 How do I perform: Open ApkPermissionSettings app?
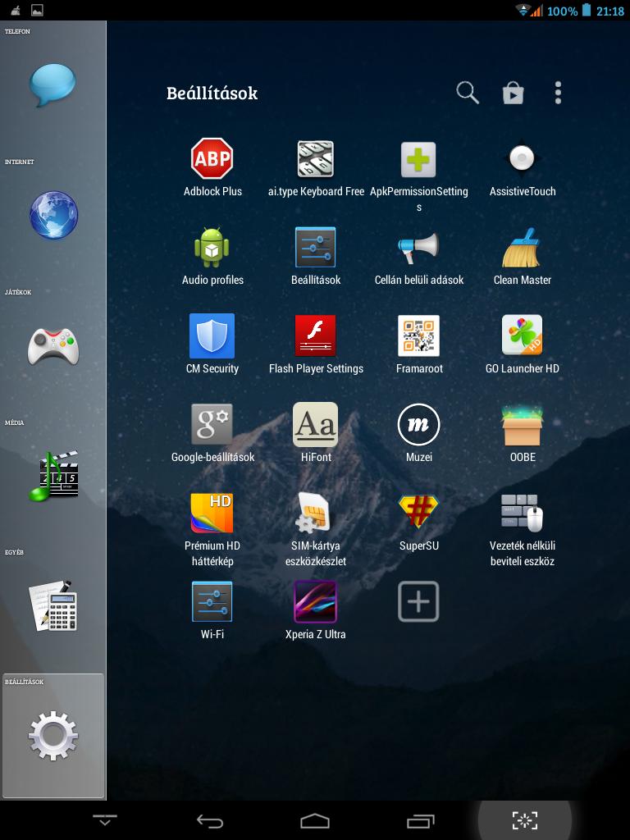pyautogui.click(x=418, y=160)
